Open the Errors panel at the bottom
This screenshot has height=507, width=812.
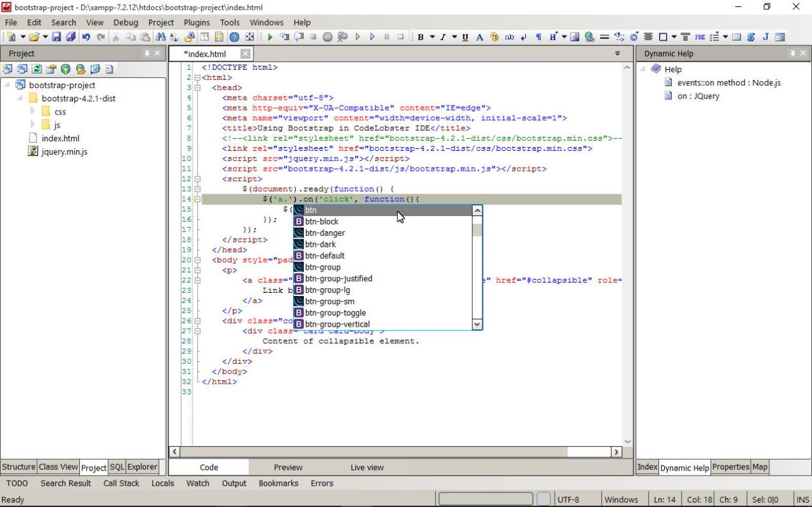(322, 483)
